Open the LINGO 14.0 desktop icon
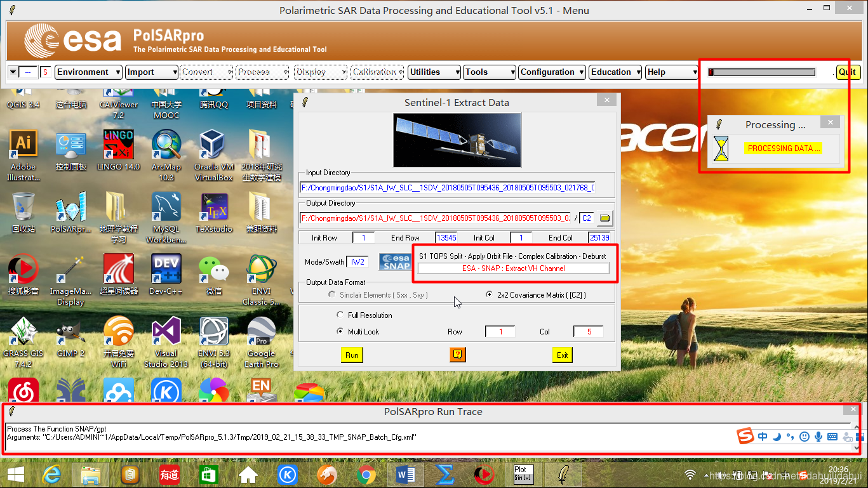868x488 pixels. point(118,150)
